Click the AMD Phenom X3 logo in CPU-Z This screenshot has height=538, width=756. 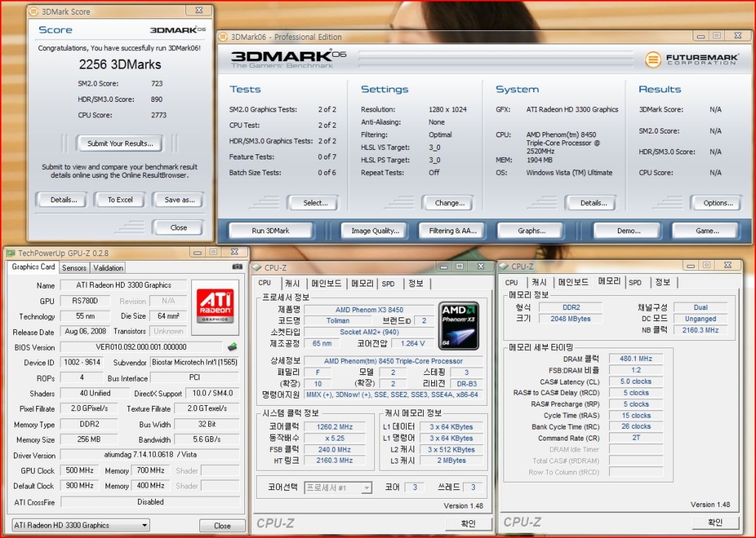click(458, 326)
